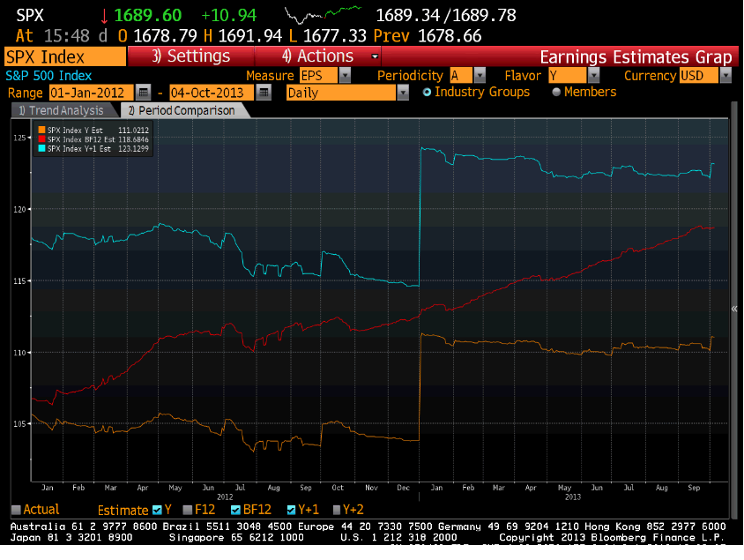This screenshot has width=744, height=560.
Task: Click the Estimate label
Action: (123, 511)
